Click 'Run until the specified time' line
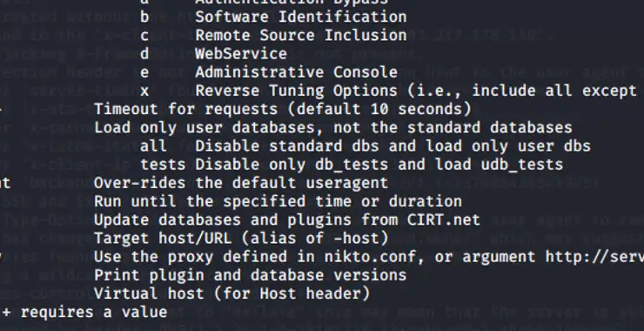The height and width of the screenshot is (331, 644). pos(278,201)
